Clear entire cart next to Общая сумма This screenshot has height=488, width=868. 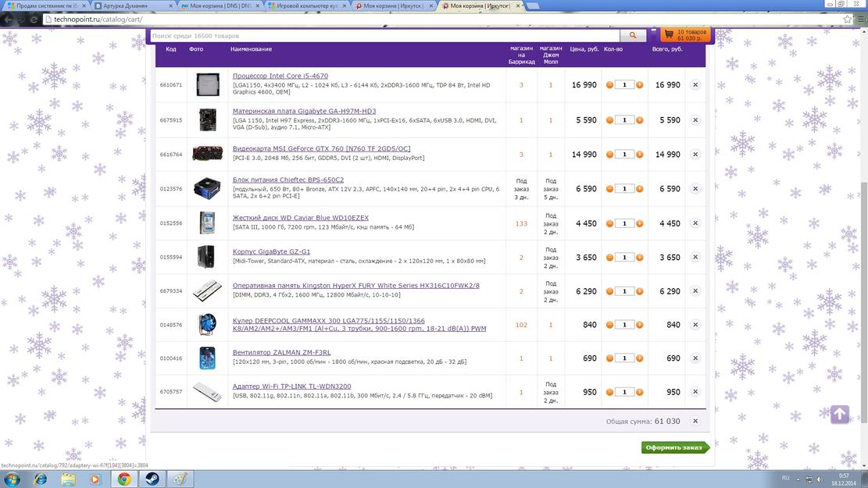695,421
